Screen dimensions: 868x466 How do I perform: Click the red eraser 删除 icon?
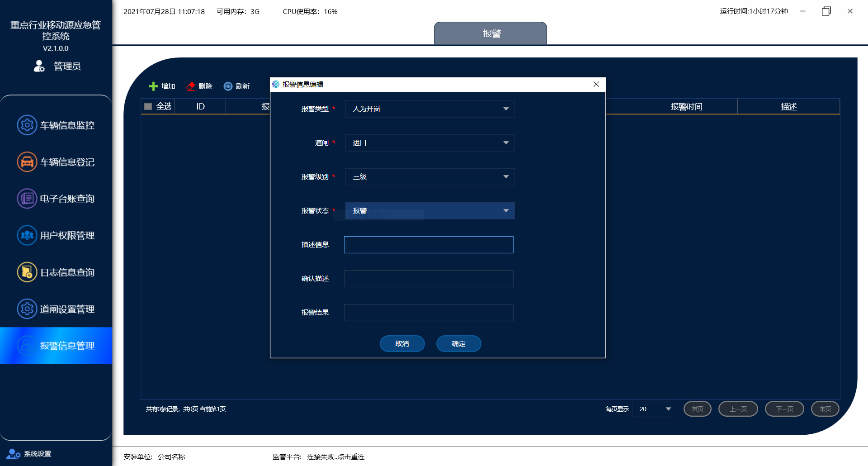(x=191, y=86)
